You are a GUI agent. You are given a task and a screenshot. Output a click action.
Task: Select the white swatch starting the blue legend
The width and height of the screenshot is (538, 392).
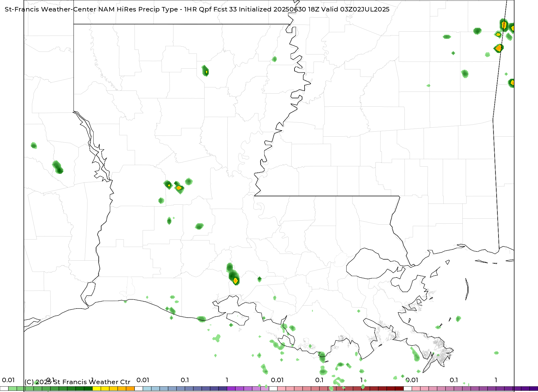pyautogui.click(x=139, y=389)
